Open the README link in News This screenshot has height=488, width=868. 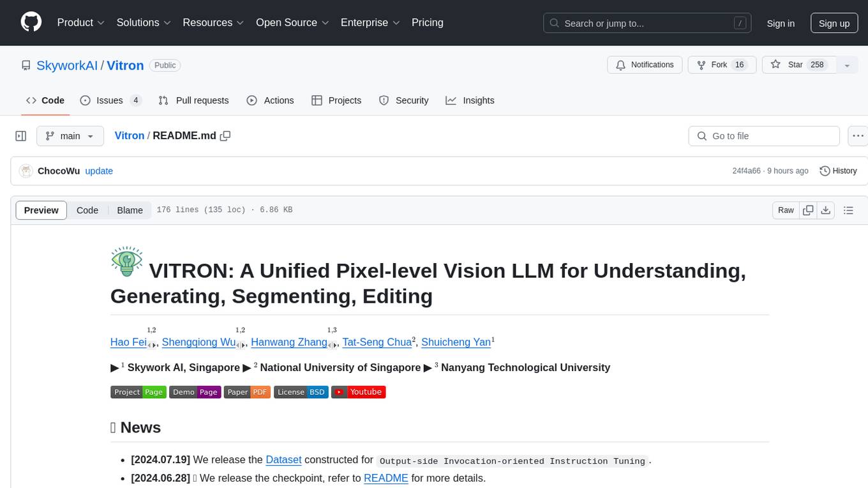tap(386, 478)
